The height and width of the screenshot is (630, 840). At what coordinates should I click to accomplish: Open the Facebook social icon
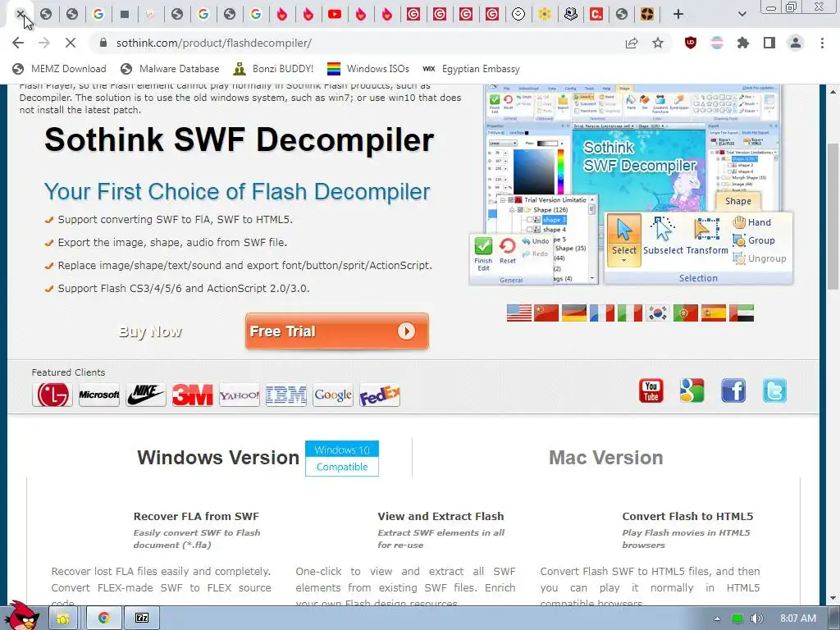tap(733, 390)
